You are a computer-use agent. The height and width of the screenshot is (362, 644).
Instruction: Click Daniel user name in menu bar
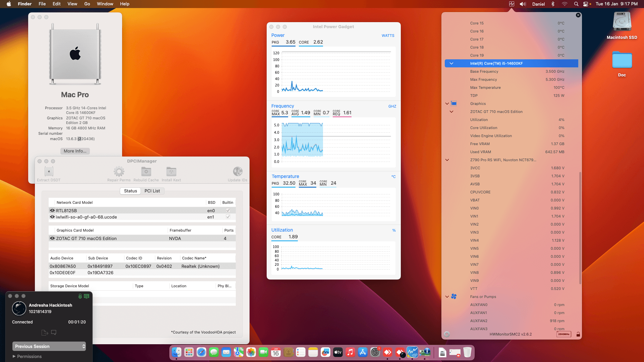tap(538, 4)
